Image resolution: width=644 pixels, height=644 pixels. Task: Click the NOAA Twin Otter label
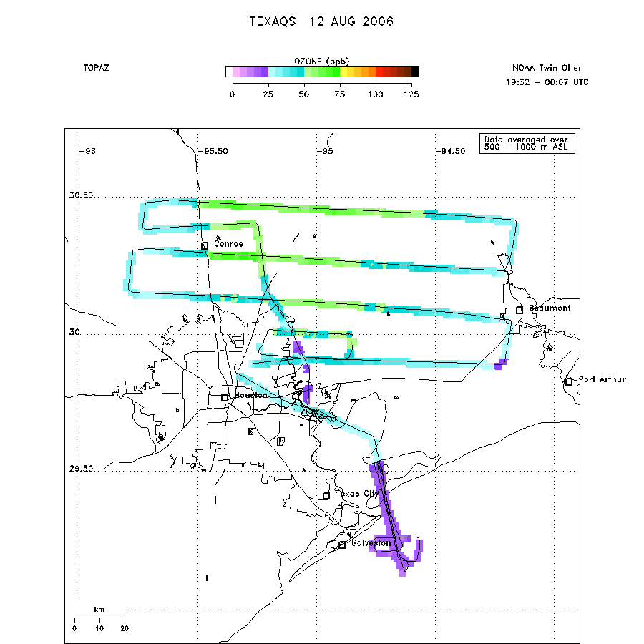click(547, 68)
